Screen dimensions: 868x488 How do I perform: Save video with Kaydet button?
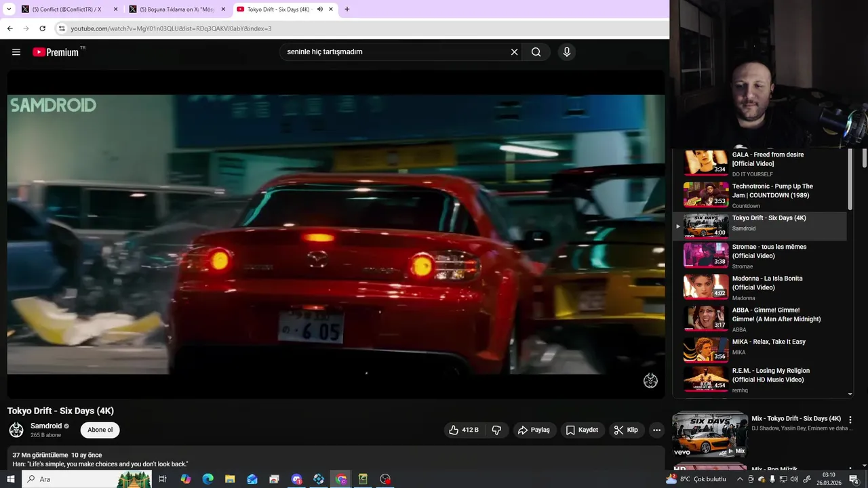pyautogui.click(x=582, y=430)
